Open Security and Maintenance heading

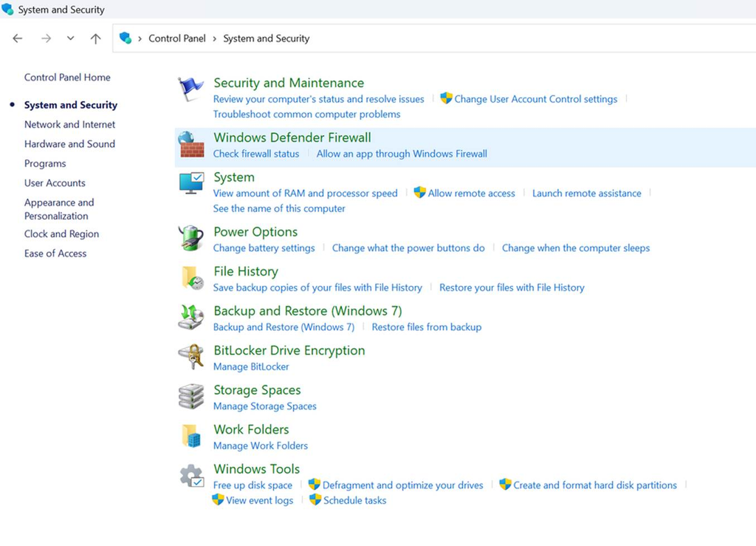(289, 83)
